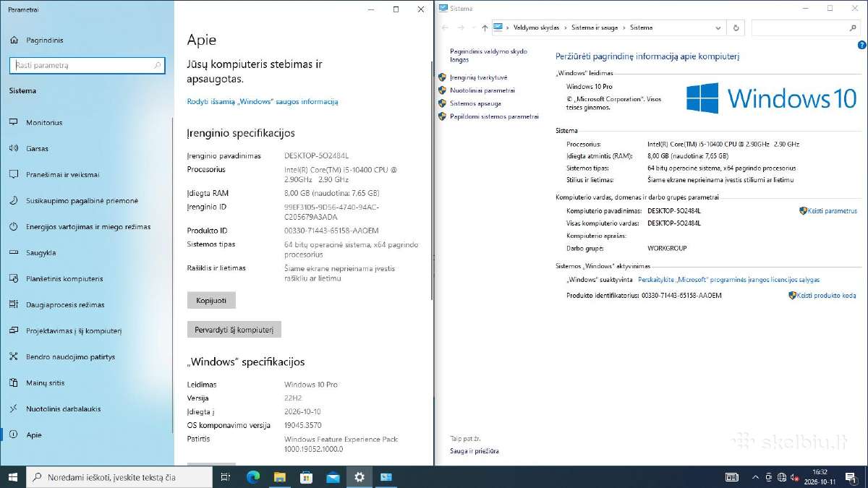Viewport: 868px width, 488px height.
Task: Open Energijos vartojimas ir miego režimas
Action: (87, 227)
